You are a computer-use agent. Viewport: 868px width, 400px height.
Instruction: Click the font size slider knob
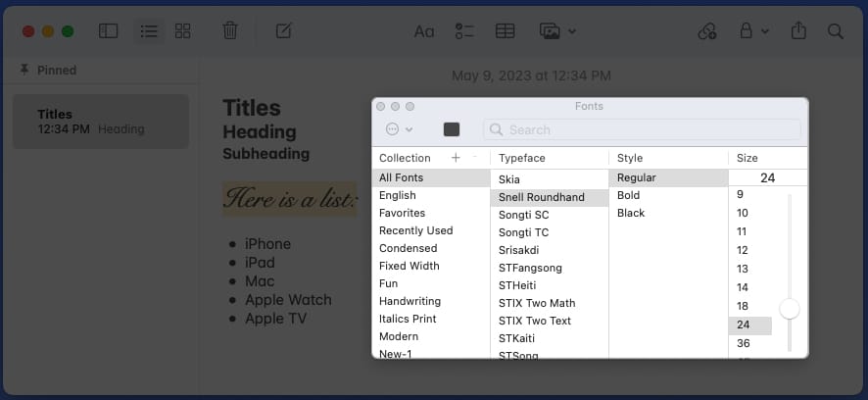pyautogui.click(x=790, y=309)
